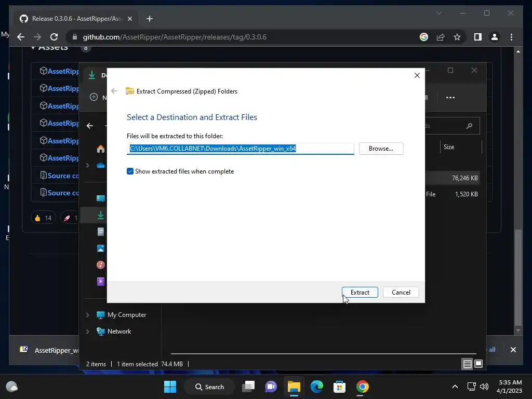Reload the GitHub release page
This screenshot has width=532, height=399.
[x=54, y=37]
